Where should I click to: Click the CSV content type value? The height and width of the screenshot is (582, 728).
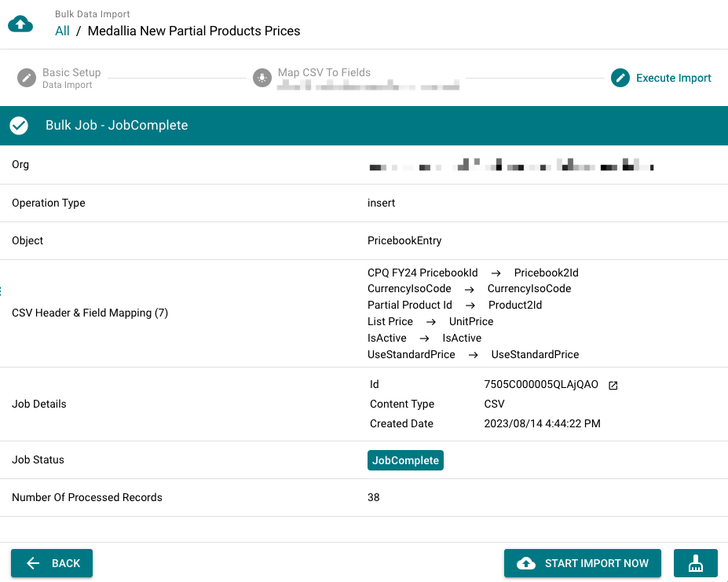494,404
